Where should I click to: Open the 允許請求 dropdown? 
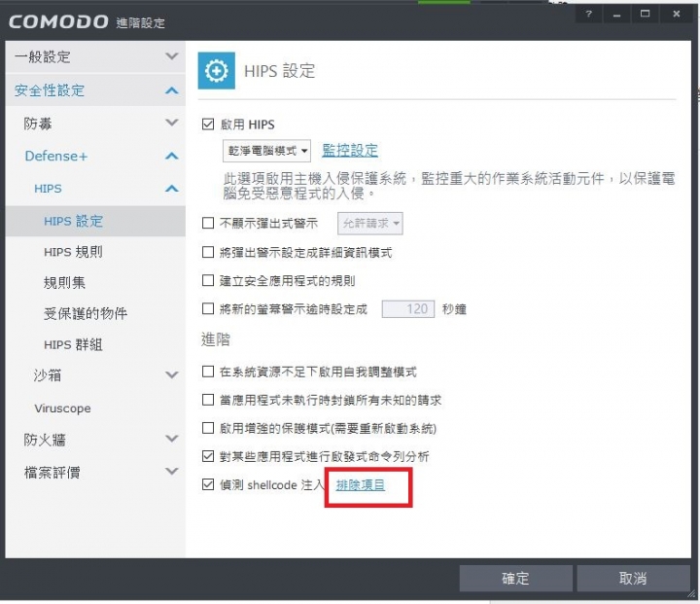tap(370, 224)
